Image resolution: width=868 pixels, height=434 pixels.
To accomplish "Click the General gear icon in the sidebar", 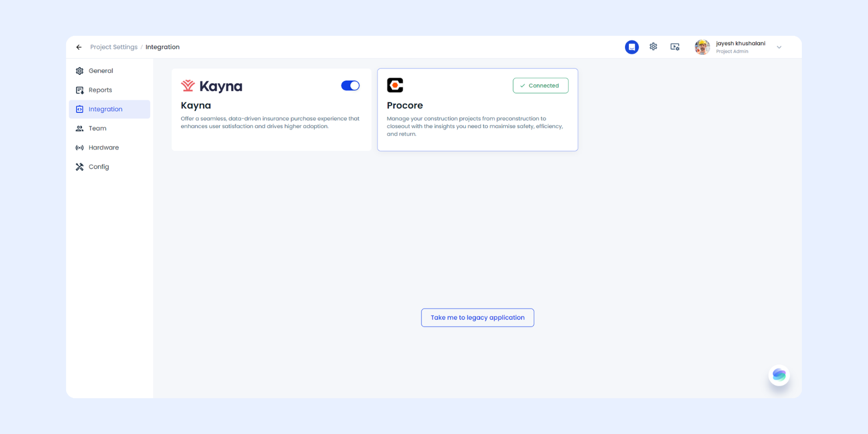I will coord(80,71).
